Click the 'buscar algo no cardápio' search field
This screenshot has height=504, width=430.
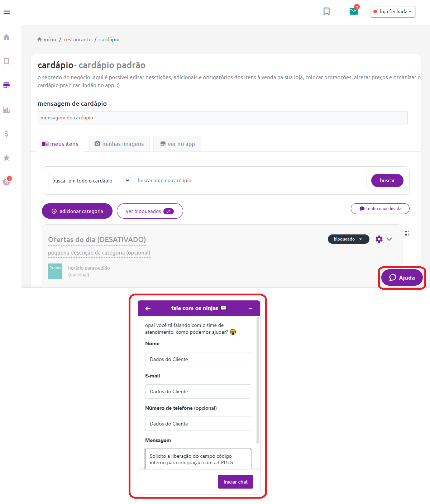pyautogui.click(x=250, y=181)
